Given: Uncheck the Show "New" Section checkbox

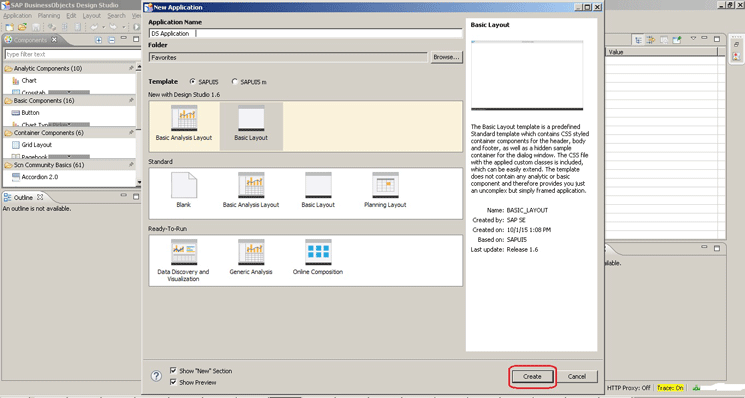Looking at the screenshot, I should click(173, 370).
